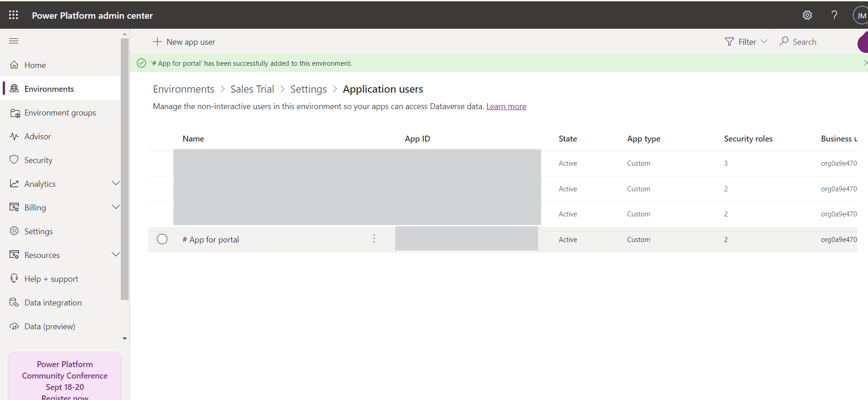Click the Home icon in sidebar
The width and height of the screenshot is (868, 400).
[15, 65]
